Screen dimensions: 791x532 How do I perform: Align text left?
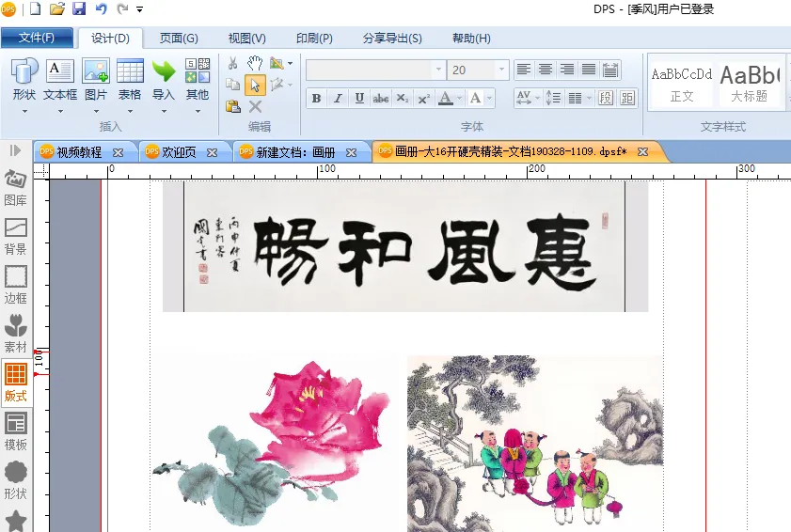524,70
